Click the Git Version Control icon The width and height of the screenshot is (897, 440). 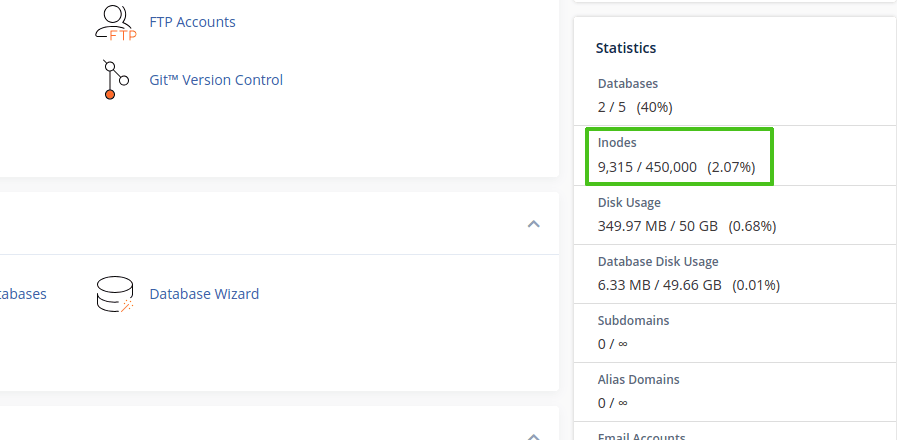click(x=112, y=80)
